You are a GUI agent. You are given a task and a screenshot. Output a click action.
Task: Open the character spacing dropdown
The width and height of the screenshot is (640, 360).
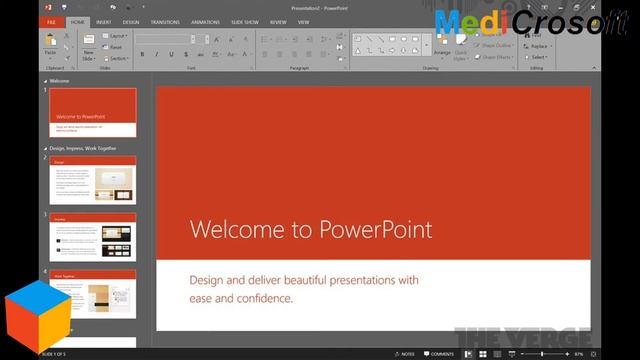(x=216, y=54)
